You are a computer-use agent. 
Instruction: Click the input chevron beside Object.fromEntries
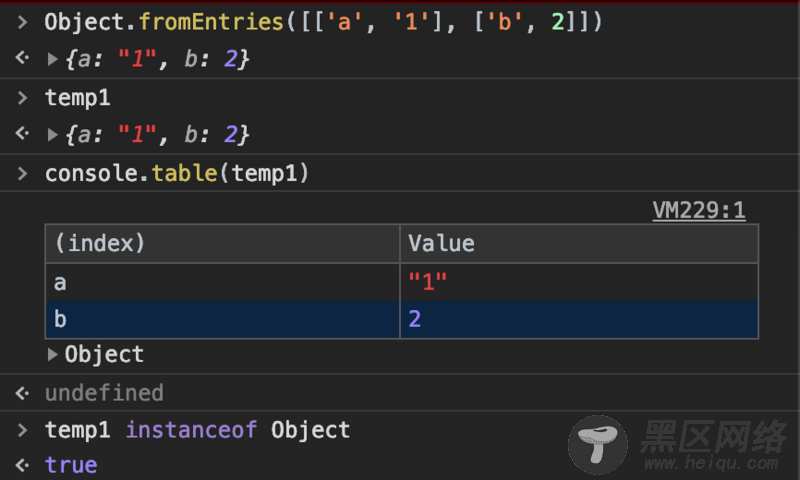[22, 22]
